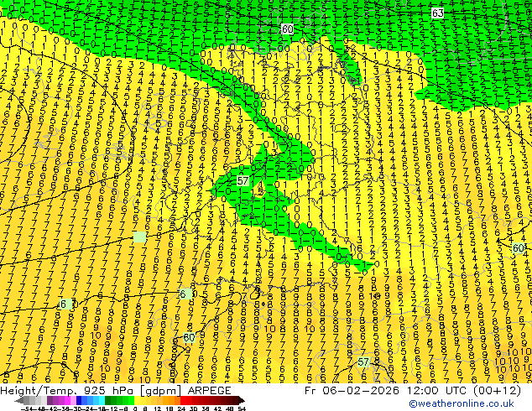Click the 57 contour label in the green area
Viewport: 532px width, 411px height.
tap(243, 180)
